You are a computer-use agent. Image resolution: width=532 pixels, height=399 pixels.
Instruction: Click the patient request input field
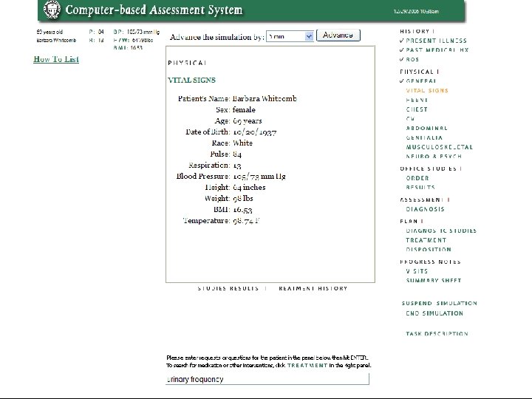267,379
